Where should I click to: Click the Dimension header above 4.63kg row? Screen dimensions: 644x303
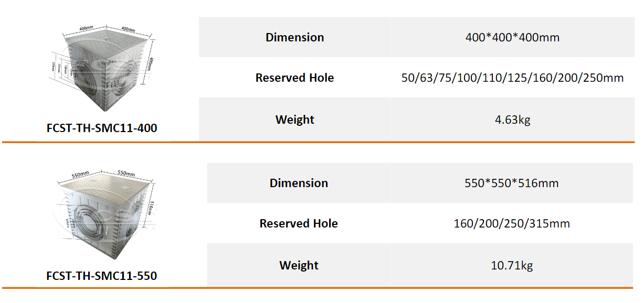tap(294, 37)
